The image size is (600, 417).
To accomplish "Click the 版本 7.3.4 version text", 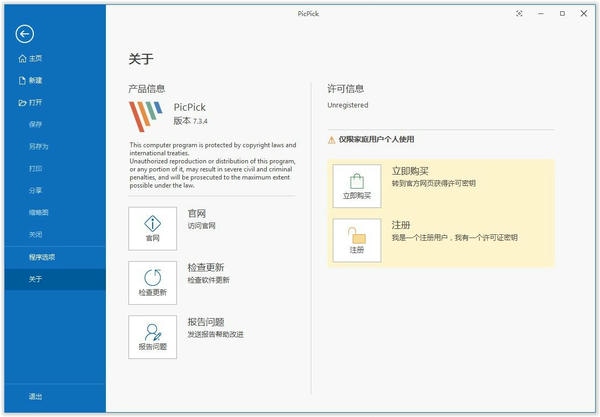I will pos(191,121).
